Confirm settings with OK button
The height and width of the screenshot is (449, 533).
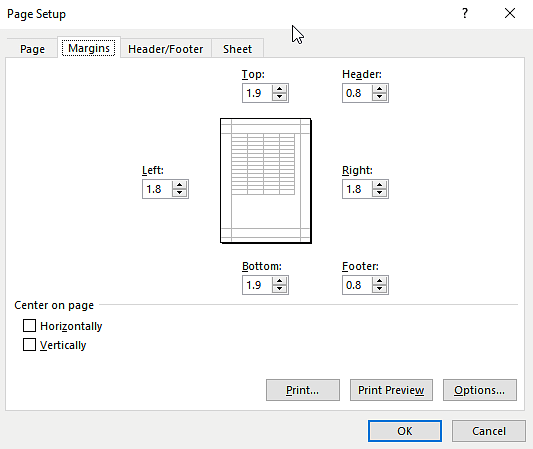tap(405, 431)
